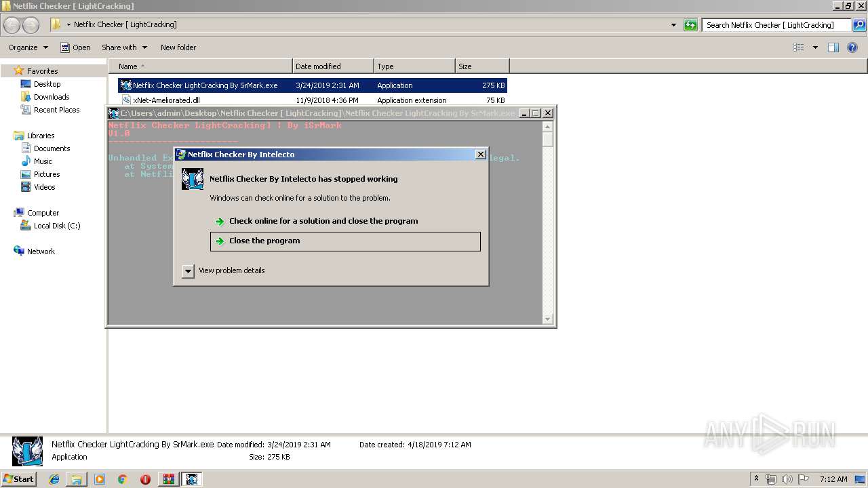Screen dimensions: 868x488
Task: Select Desktop in Favorites
Action: 47,84
